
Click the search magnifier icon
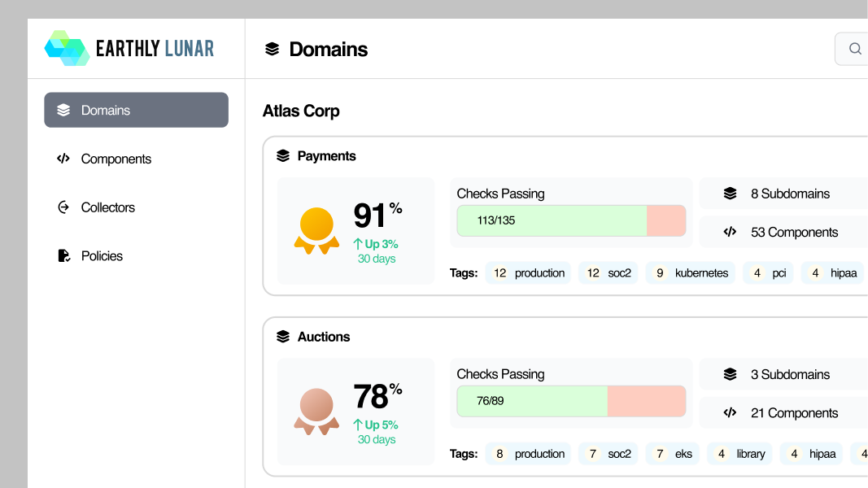click(x=855, y=49)
